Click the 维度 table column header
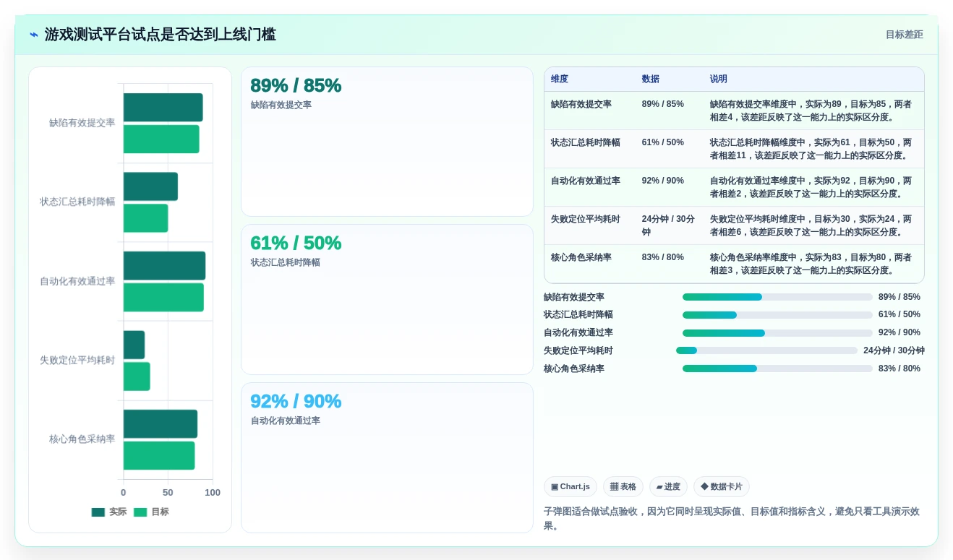 pyautogui.click(x=560, y=79)
